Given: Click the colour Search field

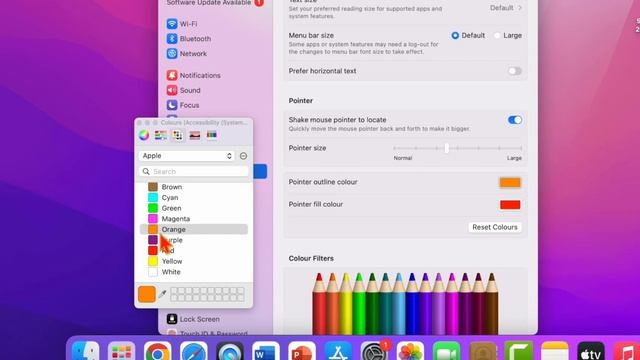Looking at the screenshot, I should [193, 171].
